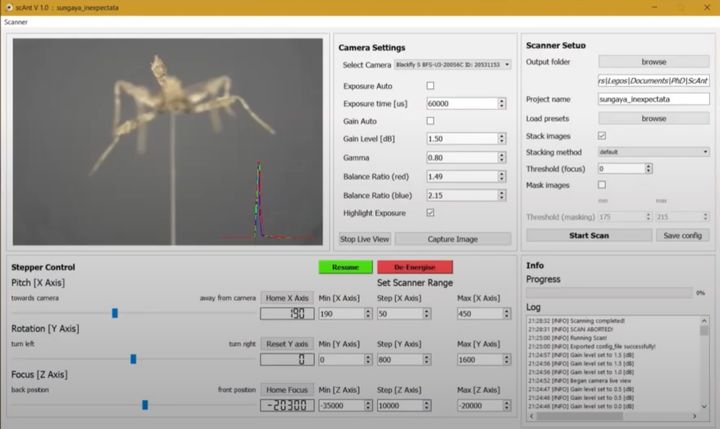720x429 pixels.
Task: Click the scAnt application icon in title bar
Action: pyautogui.click(x=9, y=6)
